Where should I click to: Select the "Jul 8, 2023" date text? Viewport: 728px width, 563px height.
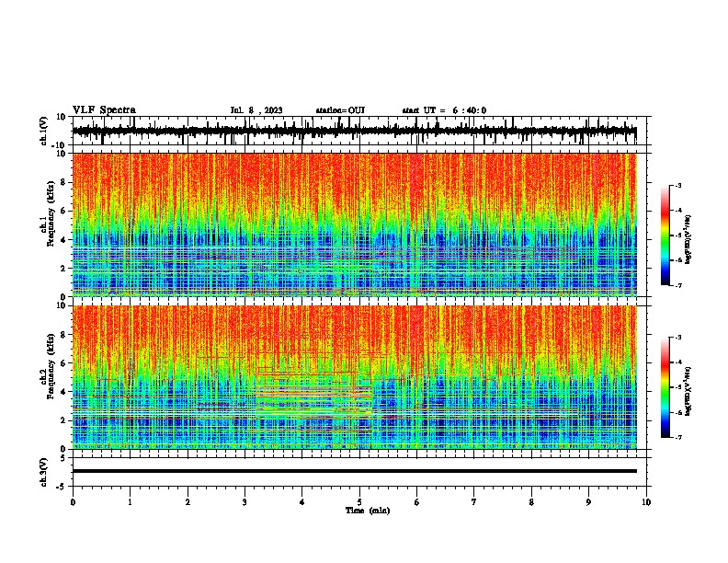(256, 110)
